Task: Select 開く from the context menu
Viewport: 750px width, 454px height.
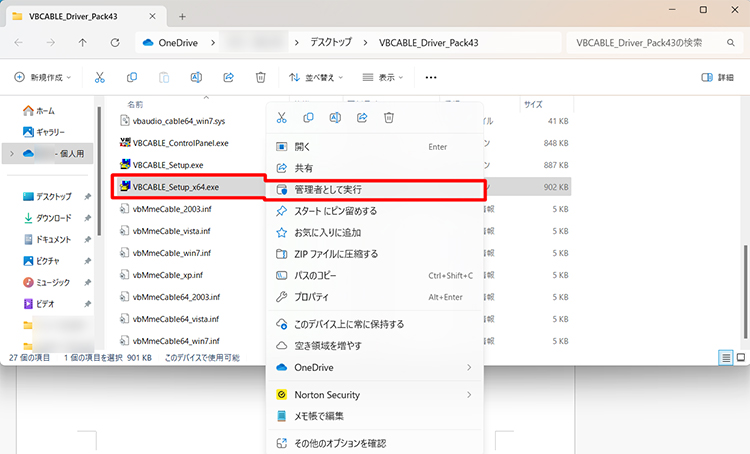Action: tap(375, 147)
